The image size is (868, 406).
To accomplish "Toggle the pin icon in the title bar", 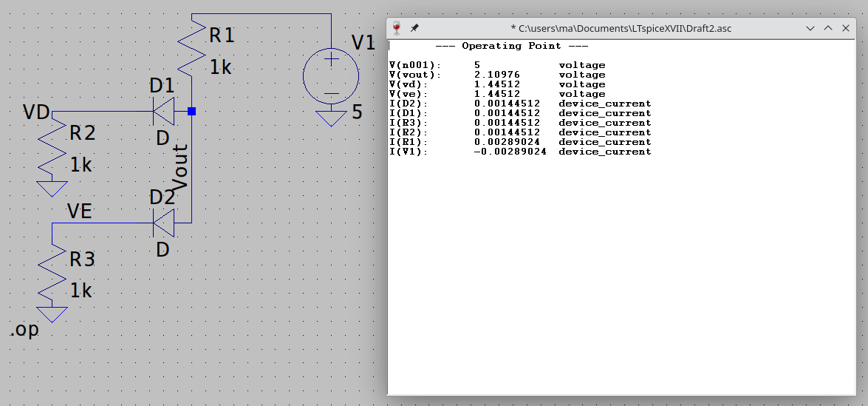I will 414,28.
